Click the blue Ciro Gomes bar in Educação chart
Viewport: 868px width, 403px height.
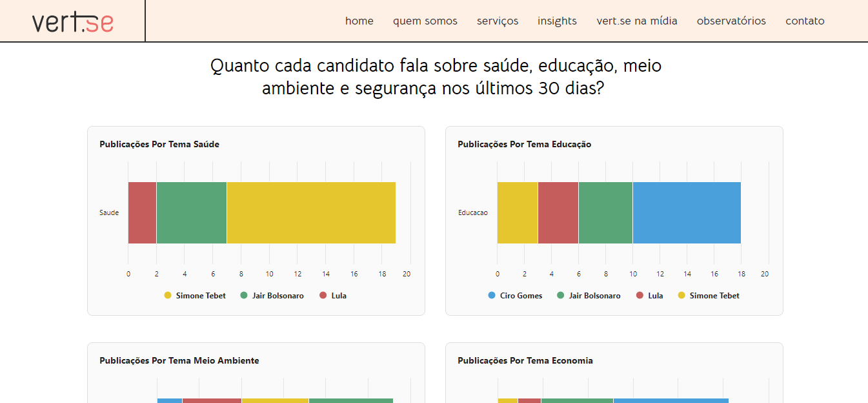click(x=686, y=212)
